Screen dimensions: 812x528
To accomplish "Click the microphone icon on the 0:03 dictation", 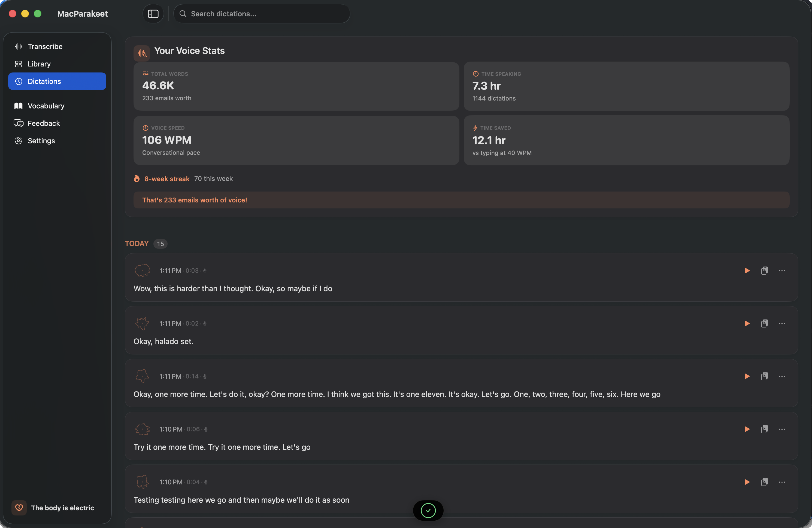I will click(205, 271).
